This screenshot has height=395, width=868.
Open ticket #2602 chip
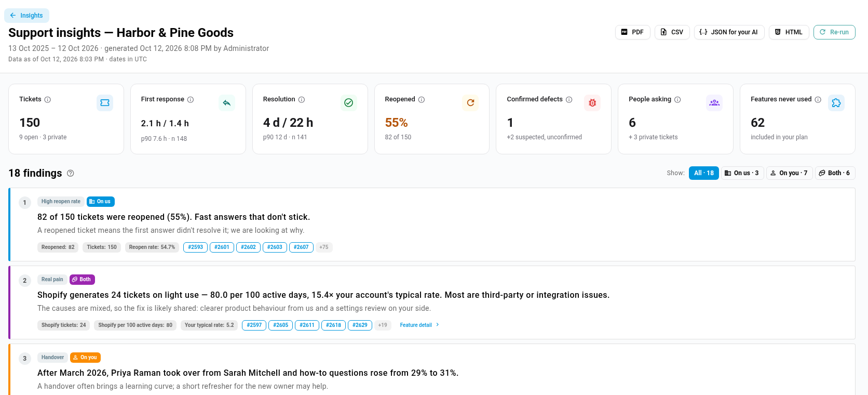249,247
